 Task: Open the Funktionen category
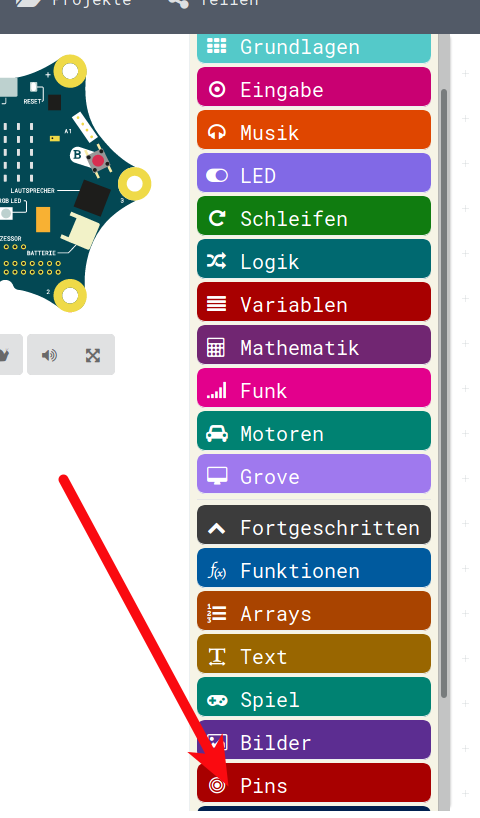[314, 570]
